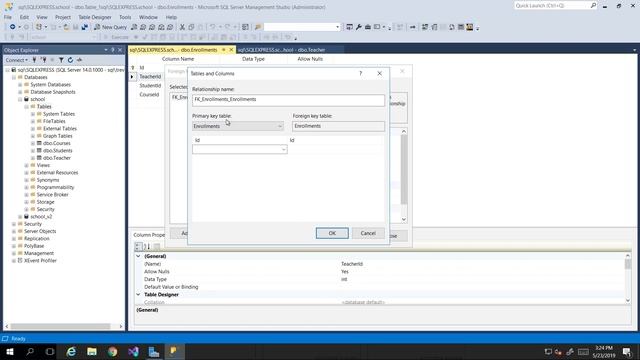Expand the Server Objects node

(x=14, y=231)
